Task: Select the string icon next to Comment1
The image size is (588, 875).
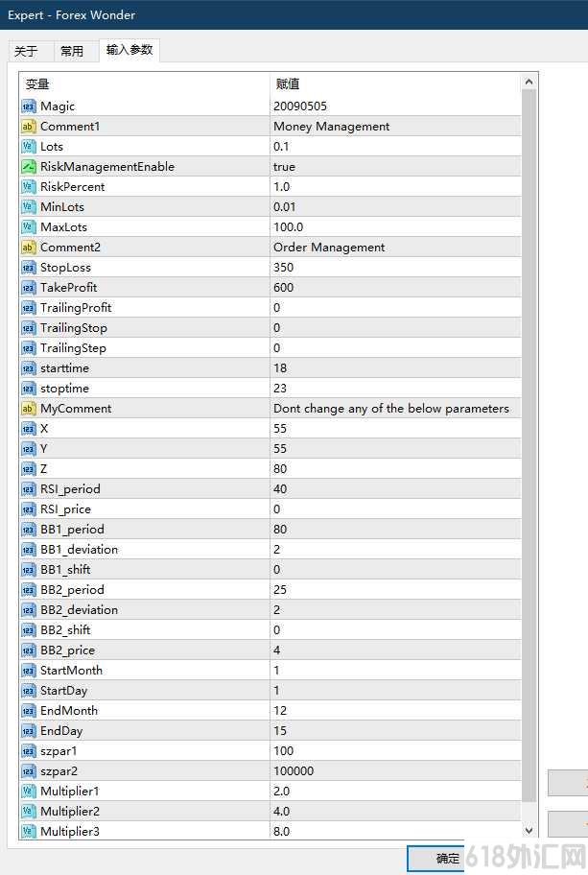Action: click(x=29, y=126)
